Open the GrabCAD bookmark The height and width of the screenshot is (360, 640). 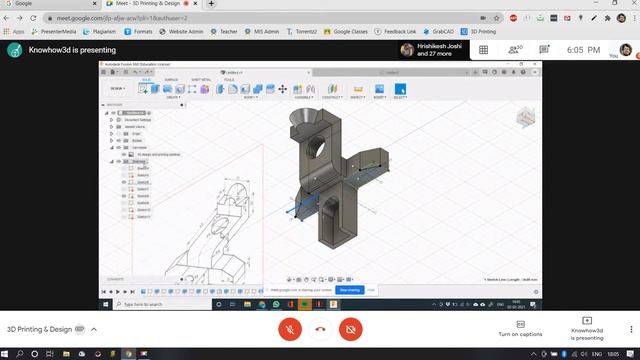pyautogui.click(x=438, y=31)
